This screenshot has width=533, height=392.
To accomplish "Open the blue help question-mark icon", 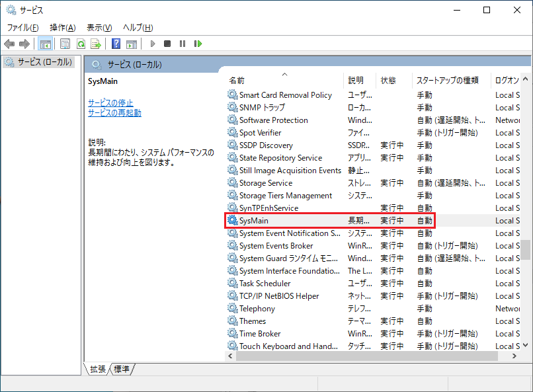I will coord(116,44).
